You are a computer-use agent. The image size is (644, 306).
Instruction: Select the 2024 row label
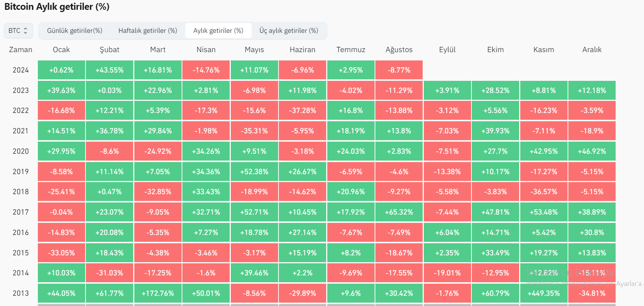(20, 70)
